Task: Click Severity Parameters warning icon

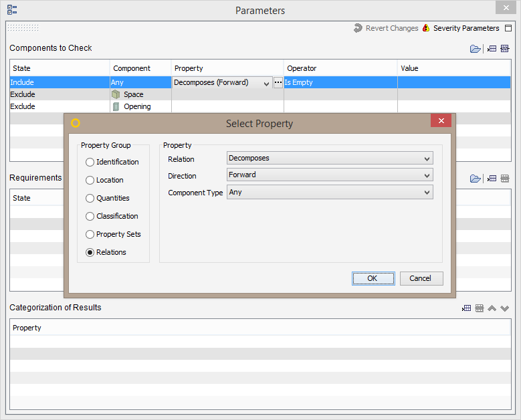Action: click(426, 28)
